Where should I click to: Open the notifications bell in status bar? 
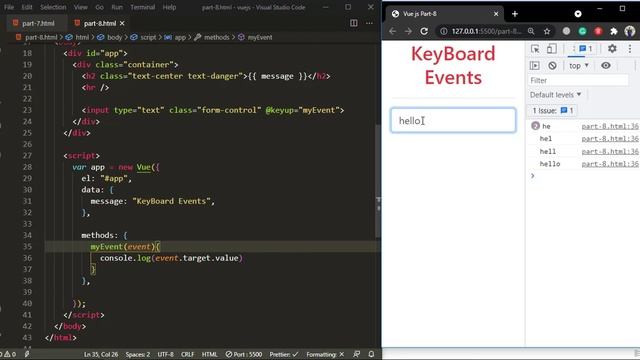tap(371, 354)
